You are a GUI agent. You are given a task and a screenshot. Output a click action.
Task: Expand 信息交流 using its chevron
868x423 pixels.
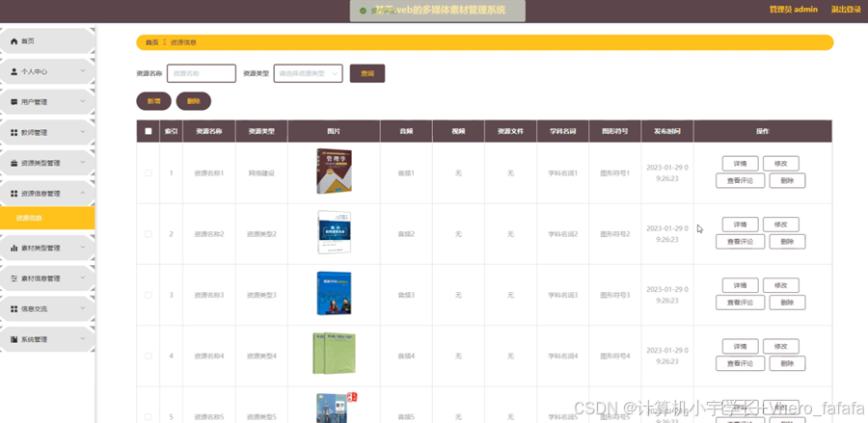coord(83,308)
